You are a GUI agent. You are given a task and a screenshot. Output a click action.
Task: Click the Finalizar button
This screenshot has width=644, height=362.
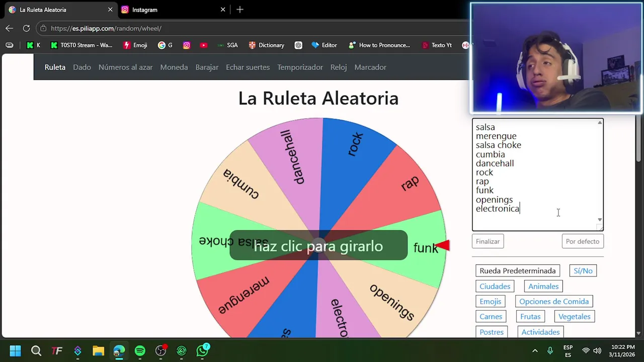pyautogui.click(x=488, y=241)
